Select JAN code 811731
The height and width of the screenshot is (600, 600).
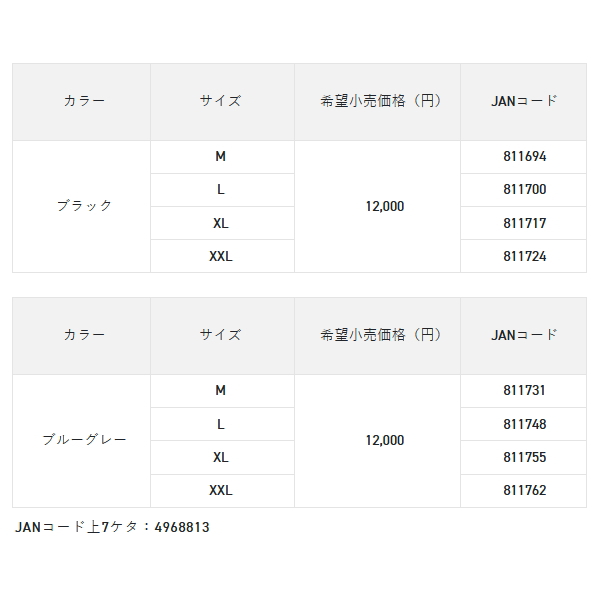click(525, 391)
